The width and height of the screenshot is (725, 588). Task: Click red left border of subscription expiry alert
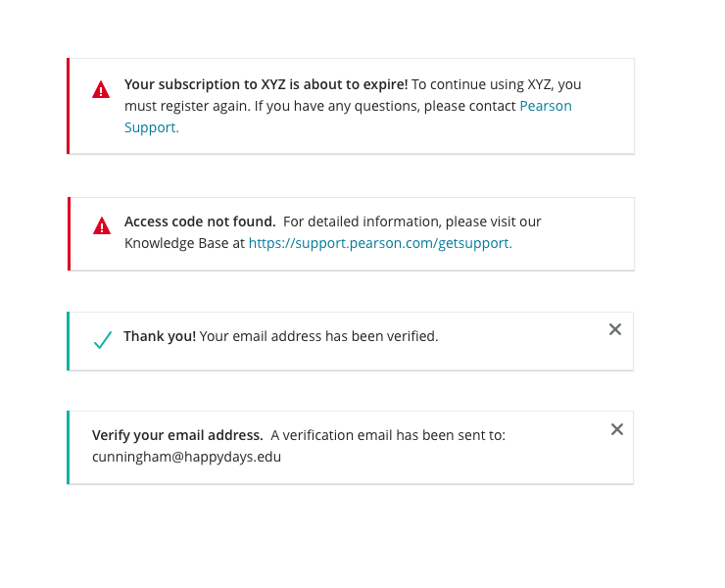click(69, 106)
